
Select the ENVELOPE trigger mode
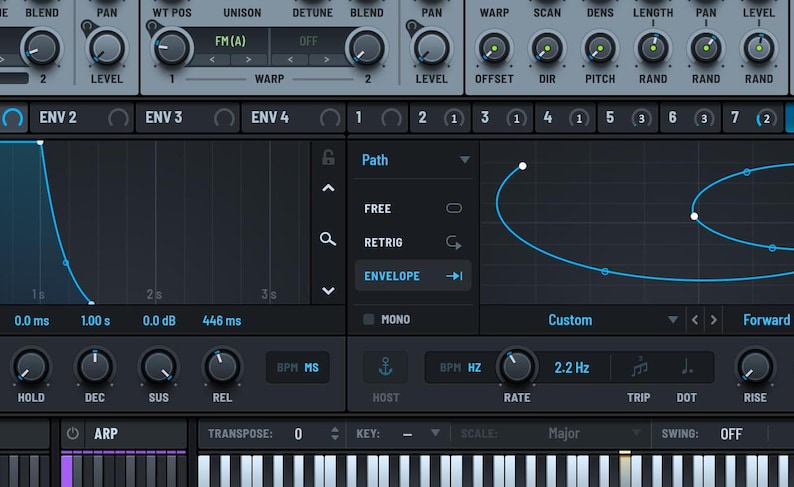(413, 276)
